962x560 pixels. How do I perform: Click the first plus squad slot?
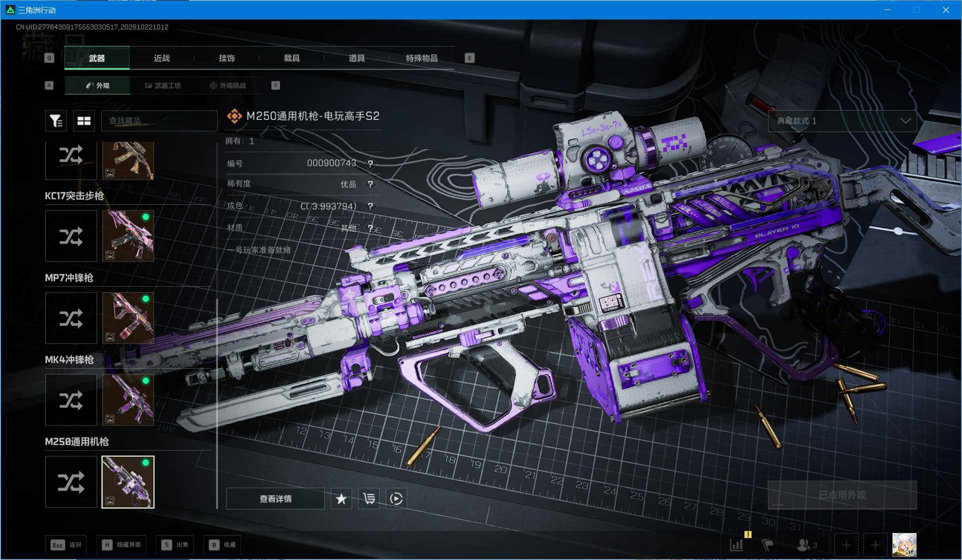(x=846, y=545)
